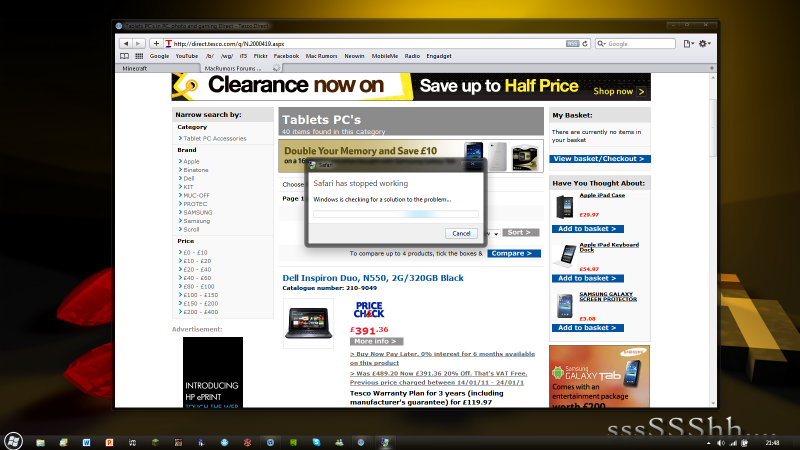Click Double Your Memory promo banner
The image size is (800, 450).
pos(411,156)
